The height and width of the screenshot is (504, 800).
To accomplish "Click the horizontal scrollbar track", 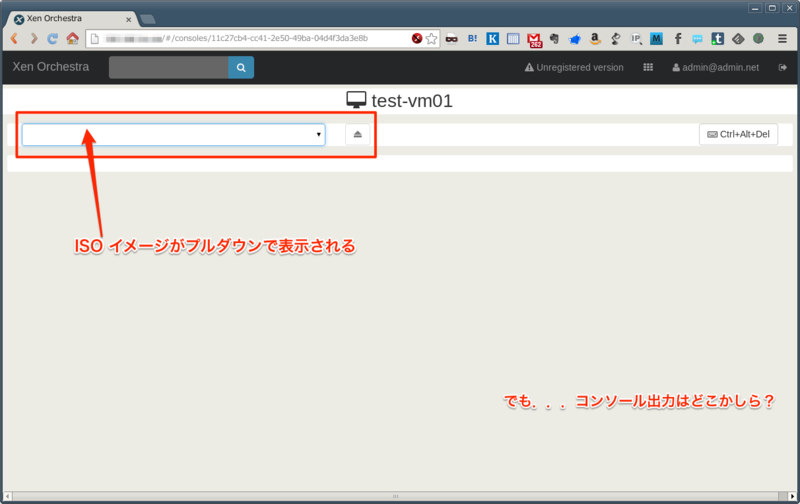I will (395, 496).
